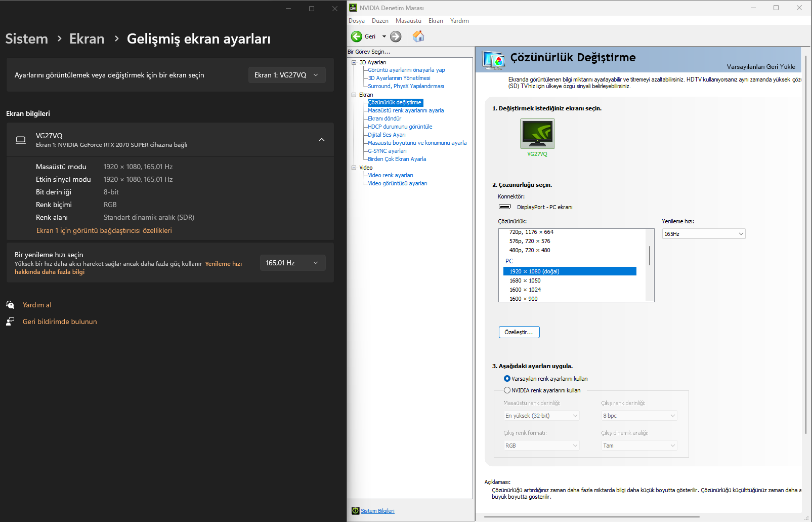Viewport: 812px width, 522px height.
Task: Select Çözünürlük değiştirme tree item
Action: pyautogui.click(x=395, y=102)
